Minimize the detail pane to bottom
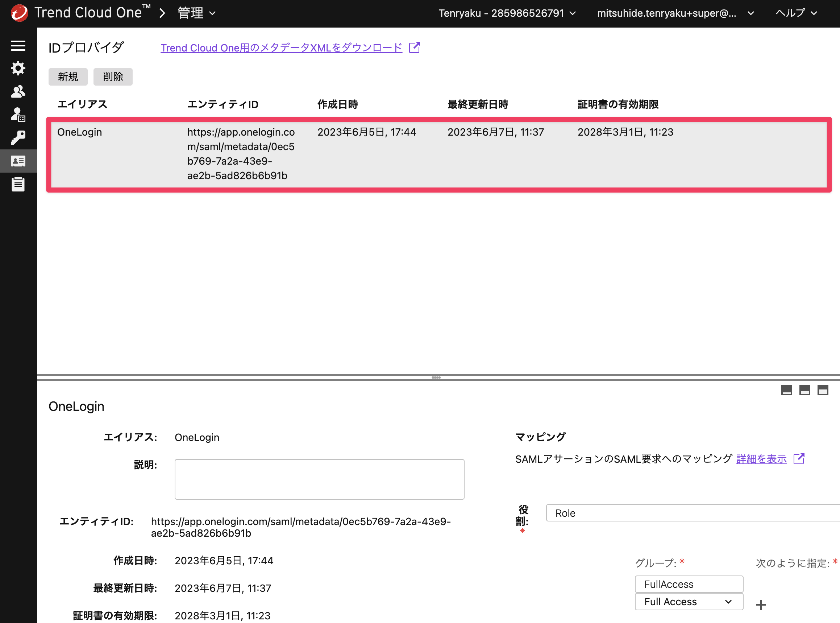The width and height of the screenshot is (840, 623). click(x=786, y=390)
